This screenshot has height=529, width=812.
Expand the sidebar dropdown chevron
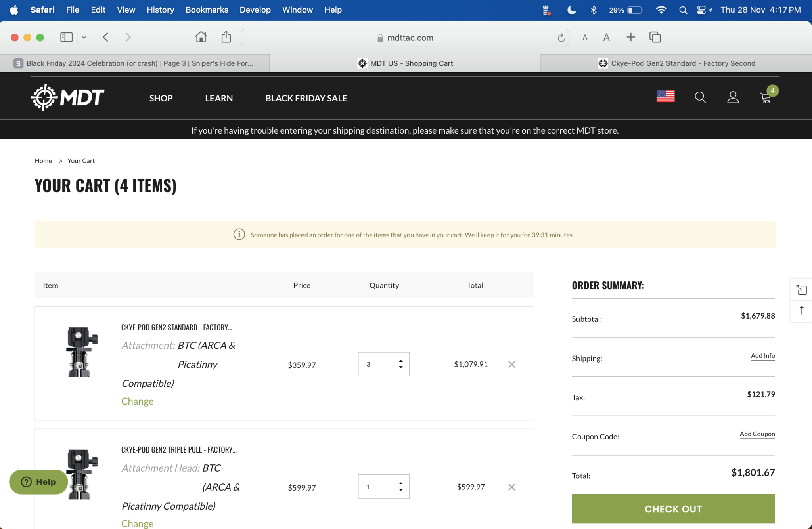tap(84, 37)
